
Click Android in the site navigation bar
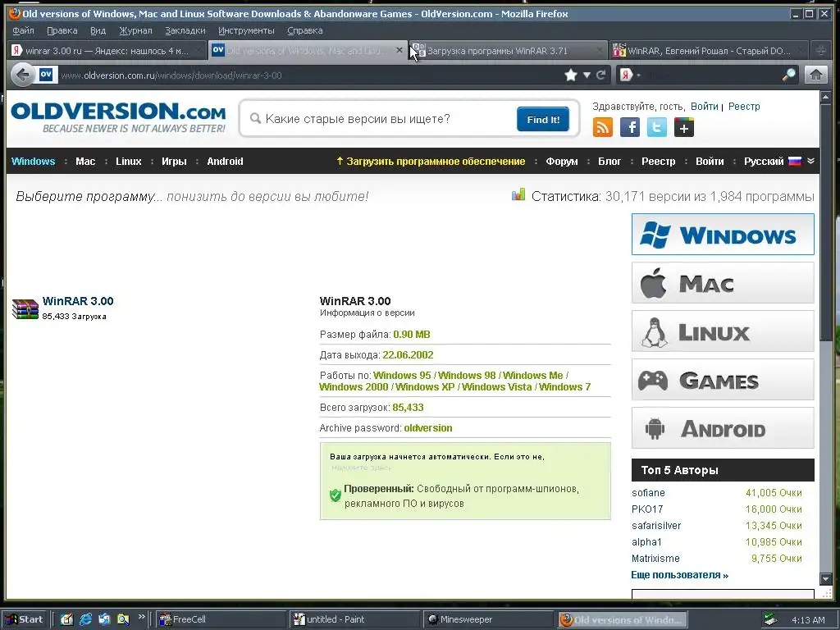pyautogui.click(x=225, y=162)
